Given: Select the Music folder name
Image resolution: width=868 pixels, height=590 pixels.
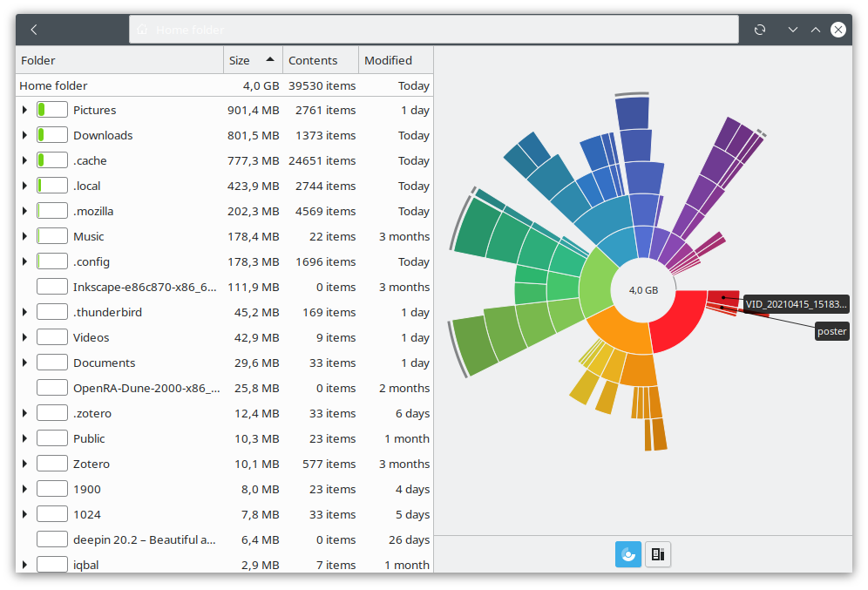Looking at the screenshot, I should pos(89,236).
